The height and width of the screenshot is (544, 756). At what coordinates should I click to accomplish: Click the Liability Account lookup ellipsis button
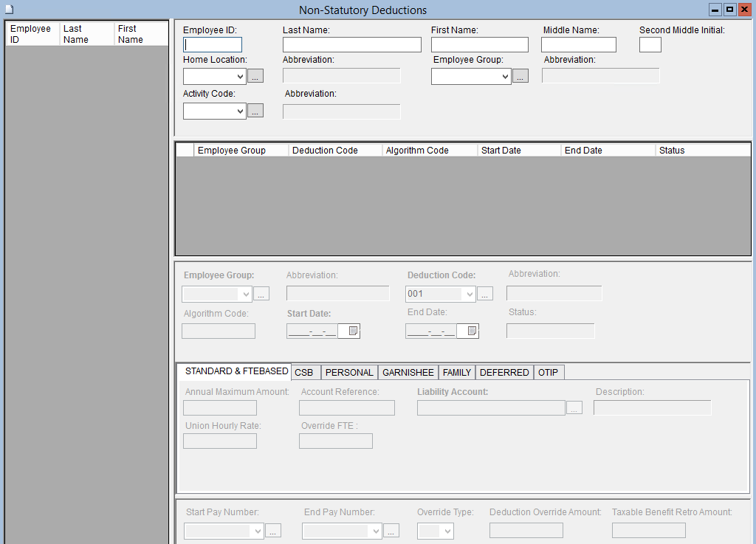[x=574, y=407]
